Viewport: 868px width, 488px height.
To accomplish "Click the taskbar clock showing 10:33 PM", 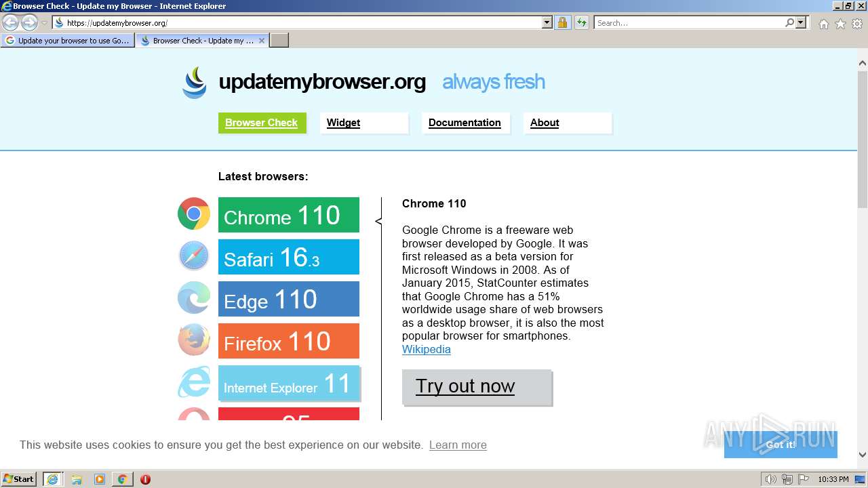I will tap(833, 479).
